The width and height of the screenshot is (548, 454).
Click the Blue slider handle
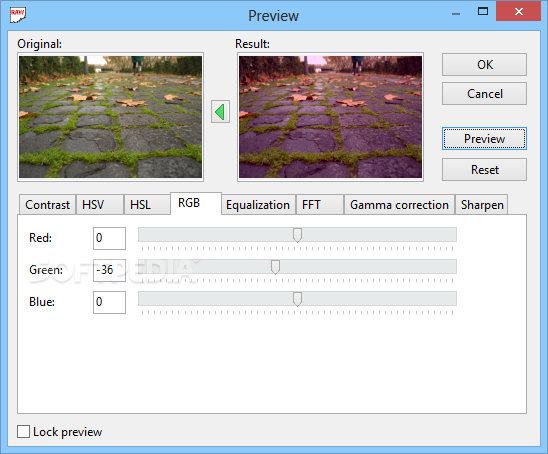[297, 299]
